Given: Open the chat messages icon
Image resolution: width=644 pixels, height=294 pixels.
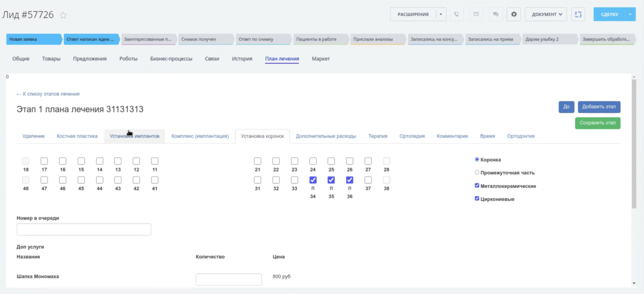Looking at the screenshot, I should coord(495,14).
